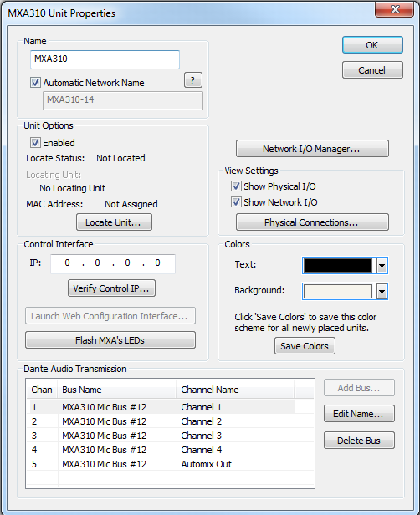Click the Delete Bus button
This screenshot has height=515, width=420.
[x=359, y=441]
